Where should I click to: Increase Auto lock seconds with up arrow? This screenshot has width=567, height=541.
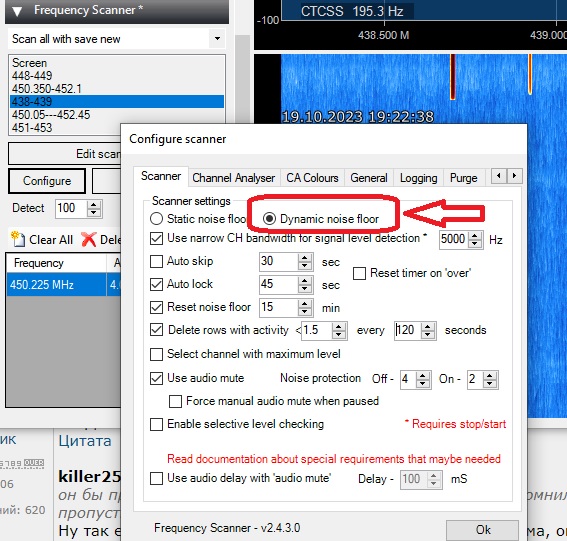pos(305,280)
